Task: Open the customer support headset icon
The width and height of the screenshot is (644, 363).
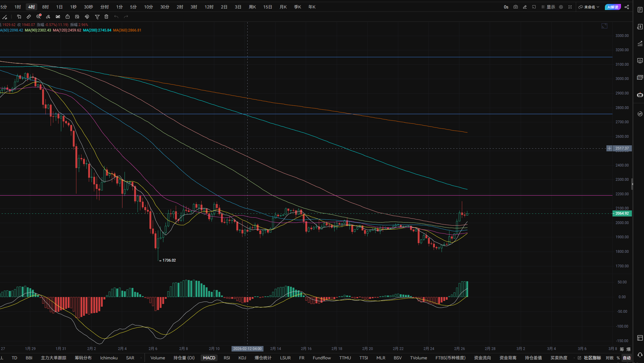Action: point(640,355)
